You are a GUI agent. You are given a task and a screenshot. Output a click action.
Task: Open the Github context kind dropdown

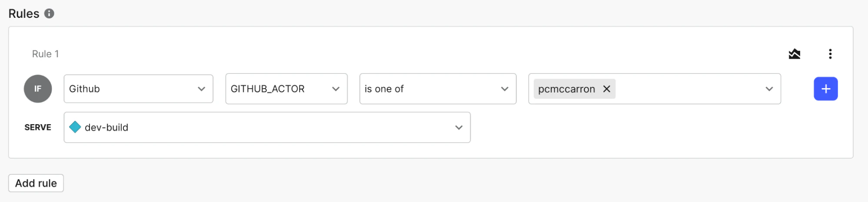[x=130, y=89]
